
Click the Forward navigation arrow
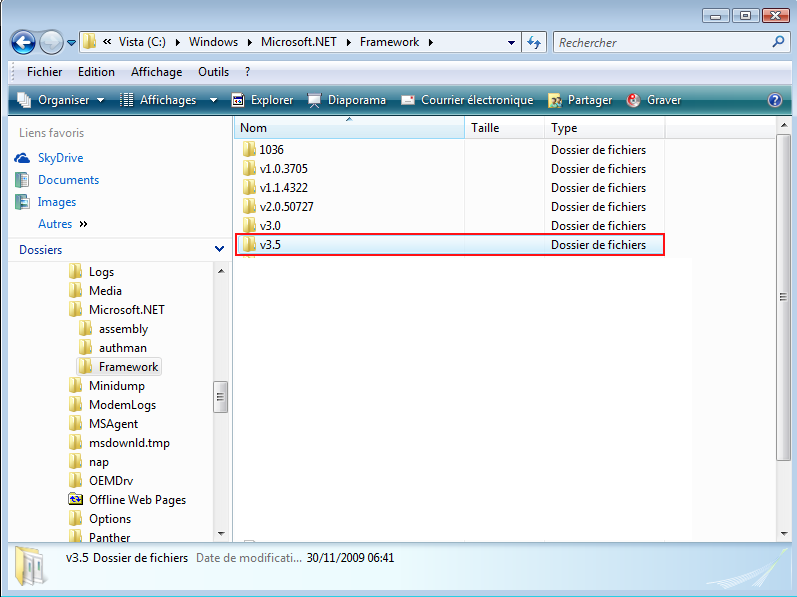tap(51, 42)
